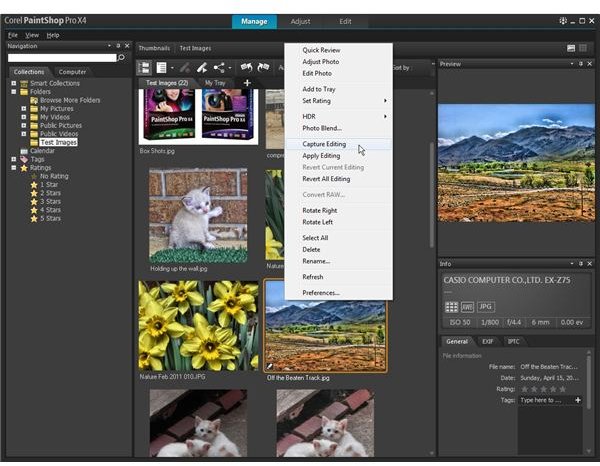Expand the My Videos folder
Screen dimensions: 600x466
[x=24, y=117]
